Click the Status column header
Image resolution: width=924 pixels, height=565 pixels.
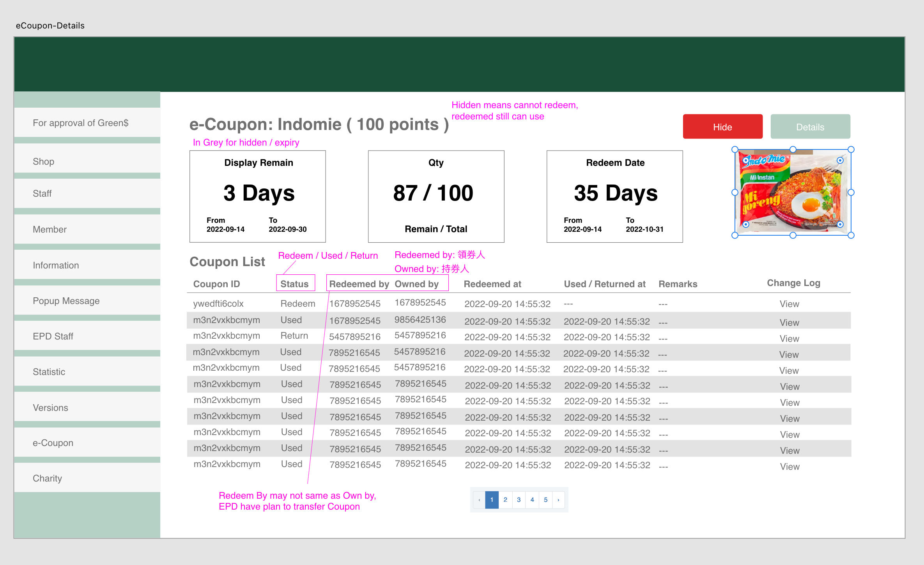[295, 284]
